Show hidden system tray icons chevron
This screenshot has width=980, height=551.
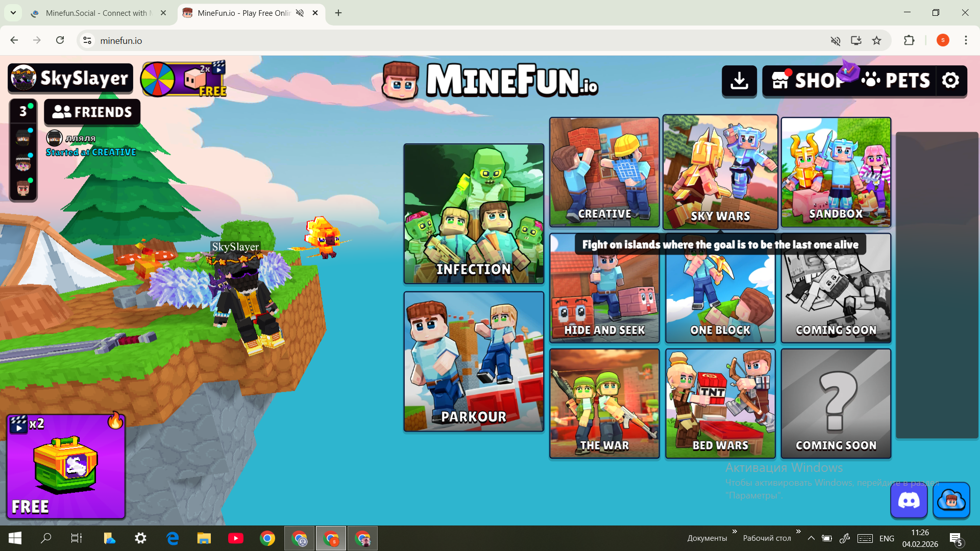point(811,538)
